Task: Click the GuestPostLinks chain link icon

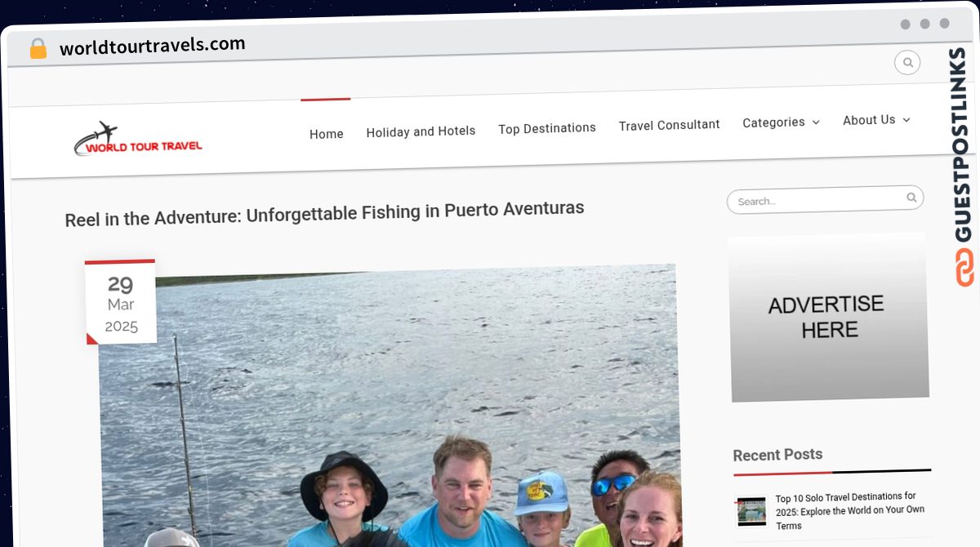Action: tap(964, 268)
